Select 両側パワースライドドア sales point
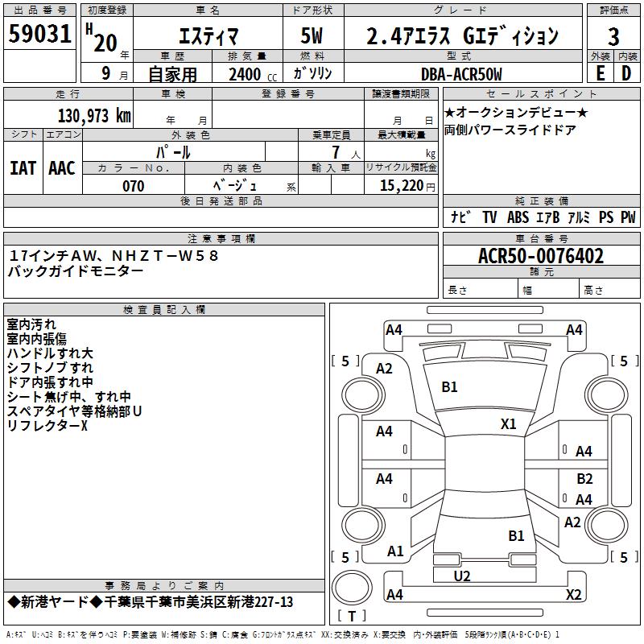This screenshot has width=644, height=644. click(x=510, y=130)
